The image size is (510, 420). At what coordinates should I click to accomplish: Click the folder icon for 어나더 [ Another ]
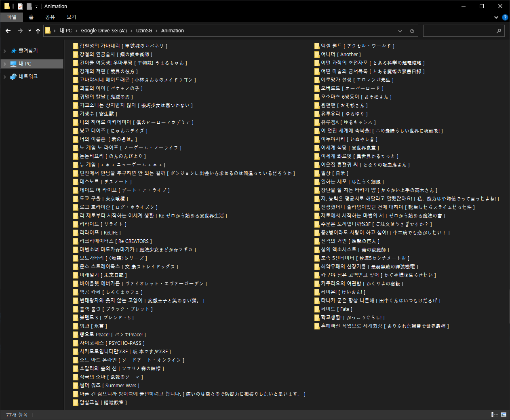(x=317, y=55)
